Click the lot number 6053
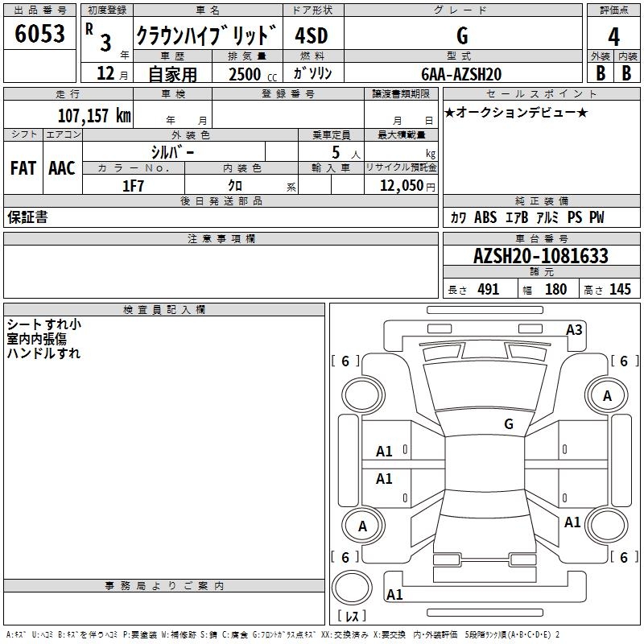 [x=39, y=34]
